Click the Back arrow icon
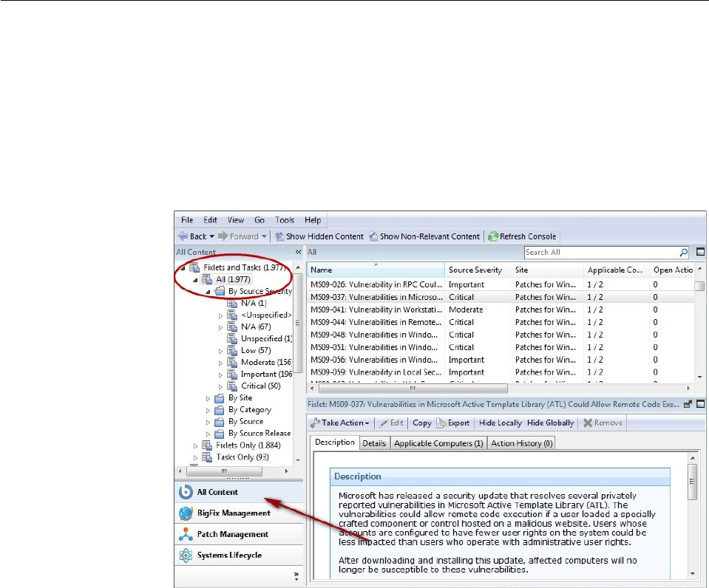The image size is (709, 588). (183, 236)
